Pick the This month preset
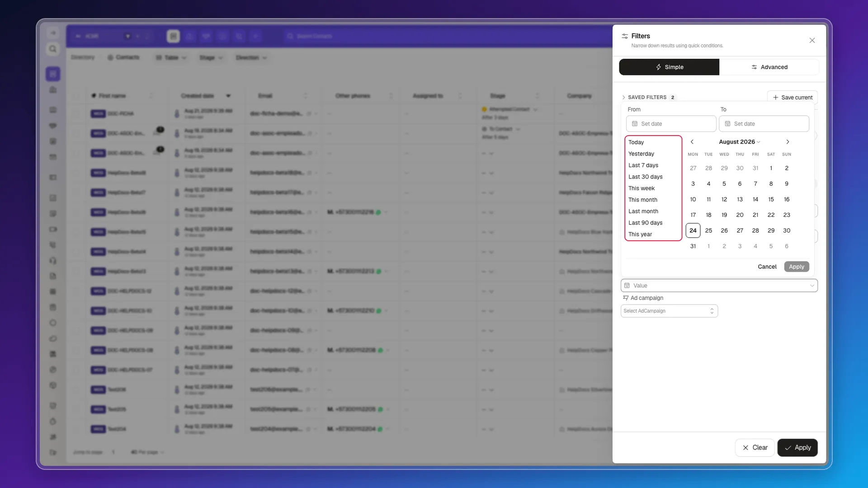Screen dimensions: 868x488 pyautogui.click(x=642, y=200)
